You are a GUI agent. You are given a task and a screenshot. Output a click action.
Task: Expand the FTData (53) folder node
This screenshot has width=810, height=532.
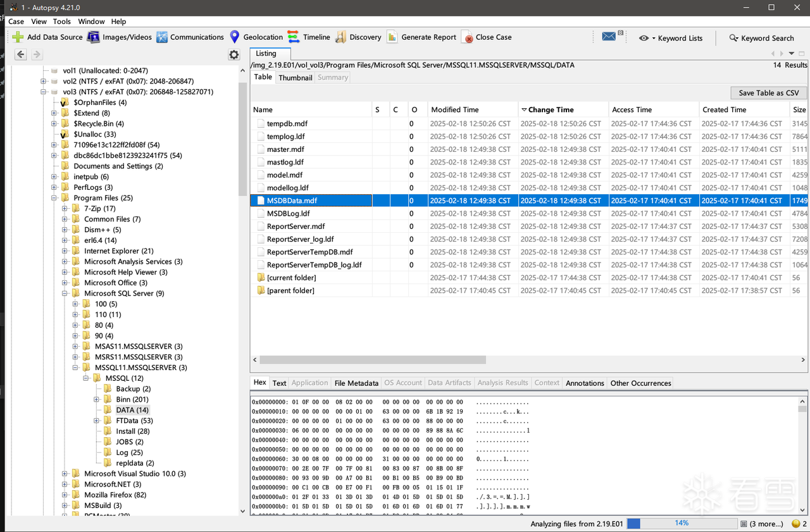pos(97,421)
